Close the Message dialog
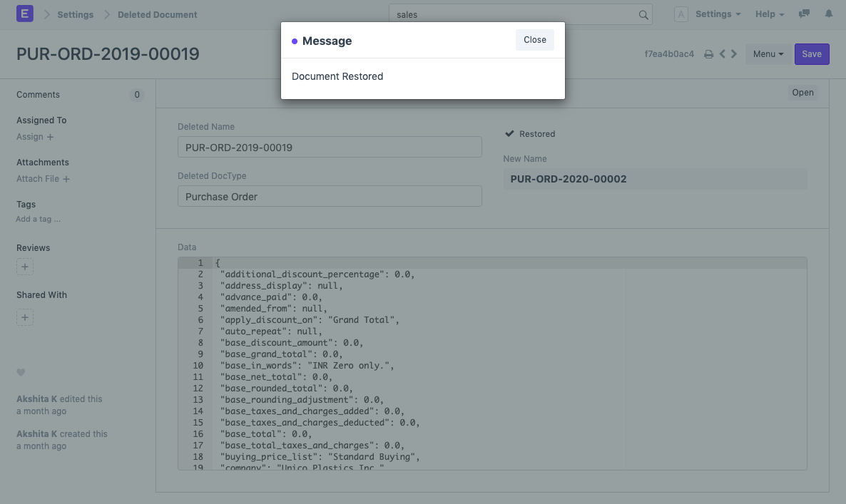Screen dimensions: 846x504 tap(534, 40)
